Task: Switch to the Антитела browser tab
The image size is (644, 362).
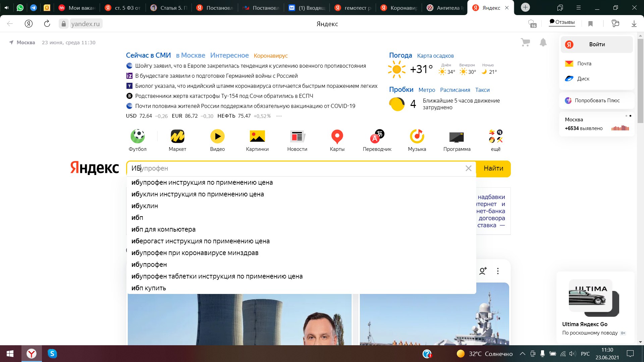Action: pyautogui.click(x=445, y=7)
